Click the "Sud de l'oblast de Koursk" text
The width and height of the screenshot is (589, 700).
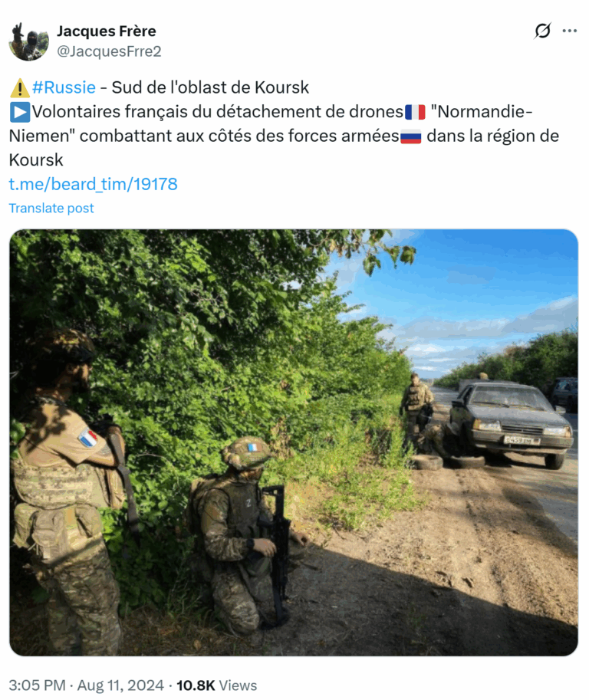click(x=210, y=87)
